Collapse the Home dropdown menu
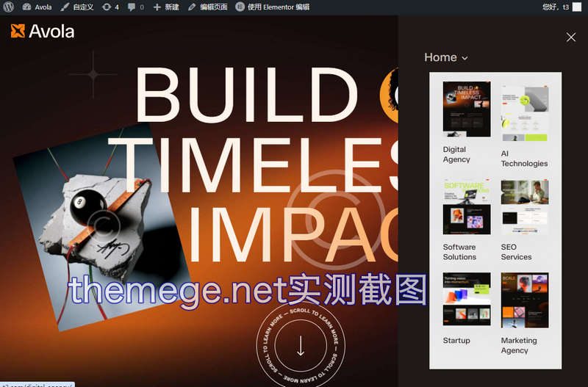The width and height of the screenshot is (588, 387). click(446, 57)
